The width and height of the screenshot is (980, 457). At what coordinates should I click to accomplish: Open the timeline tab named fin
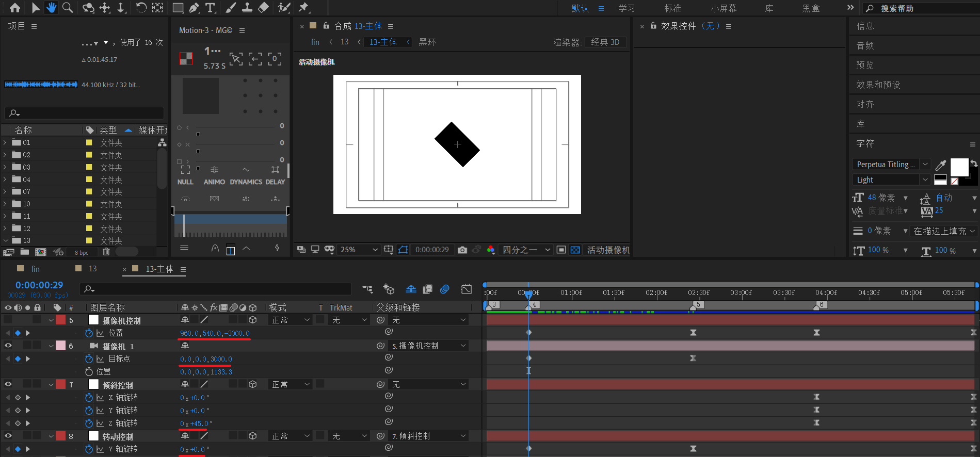tap(35, 269)
